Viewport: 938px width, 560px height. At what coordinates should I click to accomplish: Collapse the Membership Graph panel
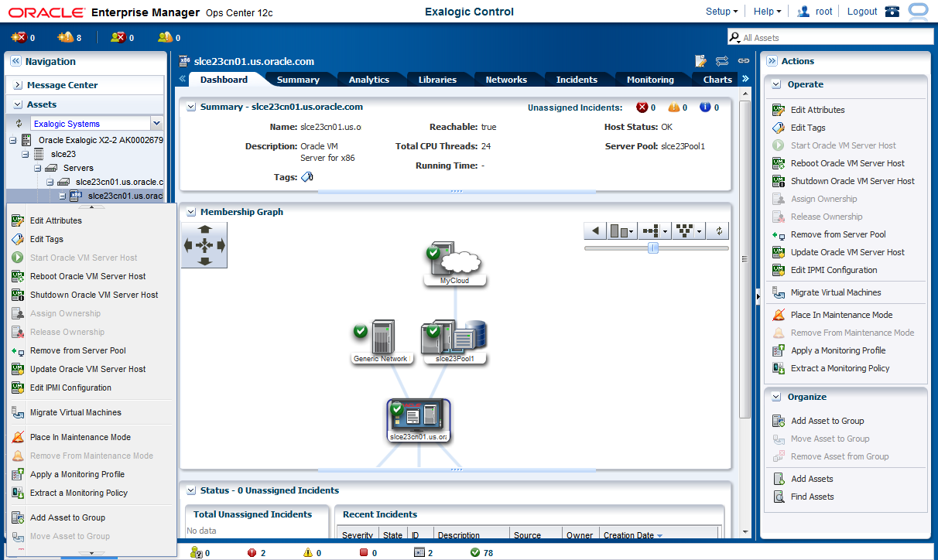point(191,212)
